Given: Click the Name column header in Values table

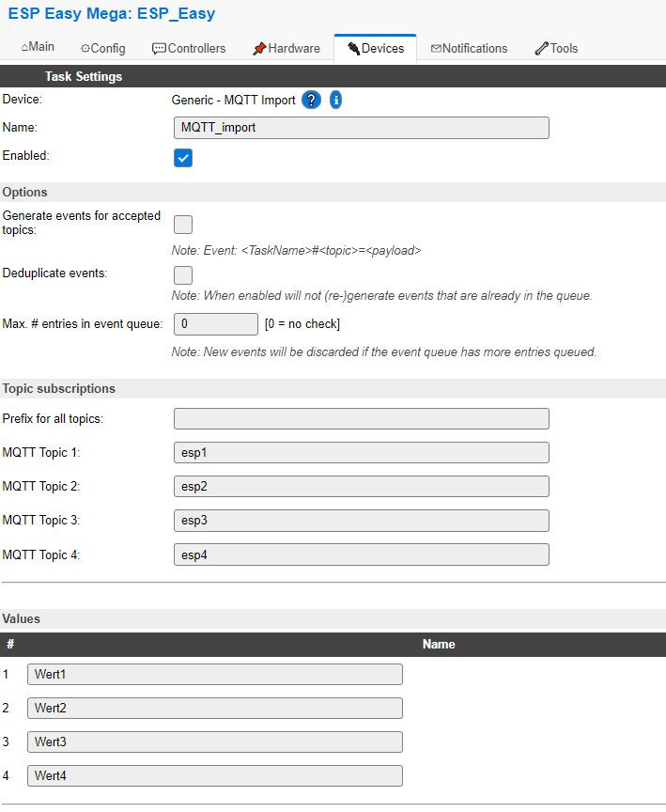Looking at the screenshot, I should pyautogui.click(x=439, y=644).
